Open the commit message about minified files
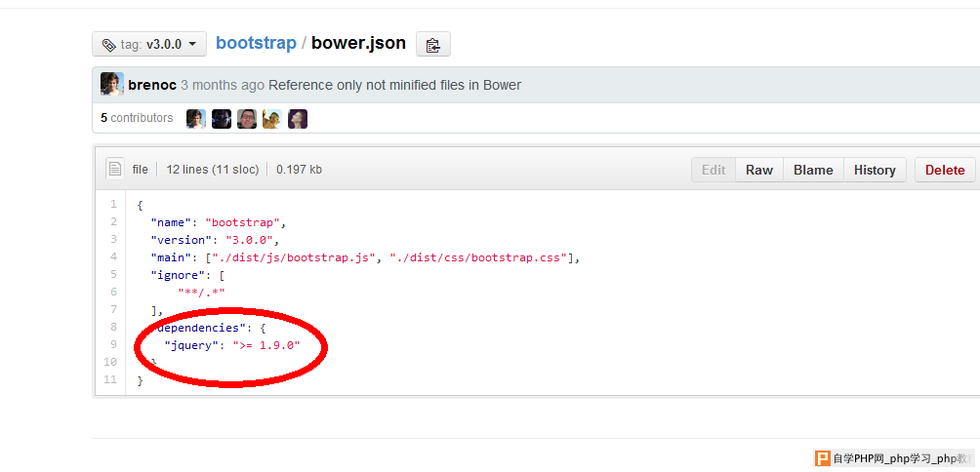This screenshot has width=980, height=472. 394,85
